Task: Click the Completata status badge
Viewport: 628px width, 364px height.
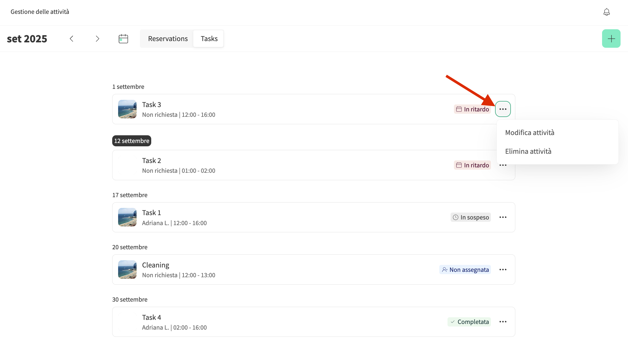Action: point(469,322)
